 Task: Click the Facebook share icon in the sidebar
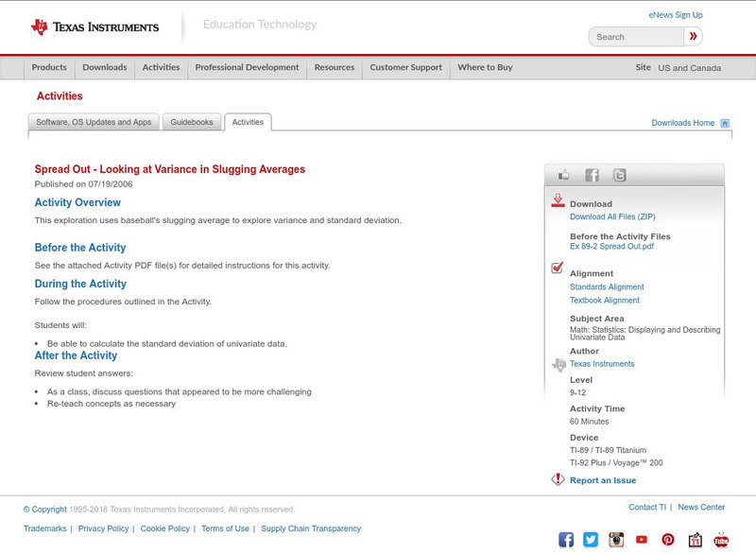point(592,175)
